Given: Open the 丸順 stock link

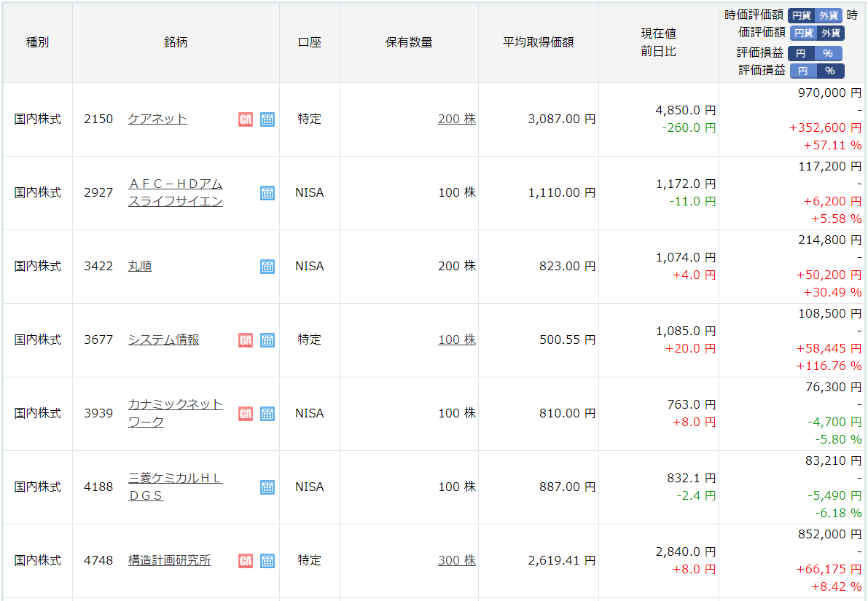Looking at the screenshot, I should (139, 266).
